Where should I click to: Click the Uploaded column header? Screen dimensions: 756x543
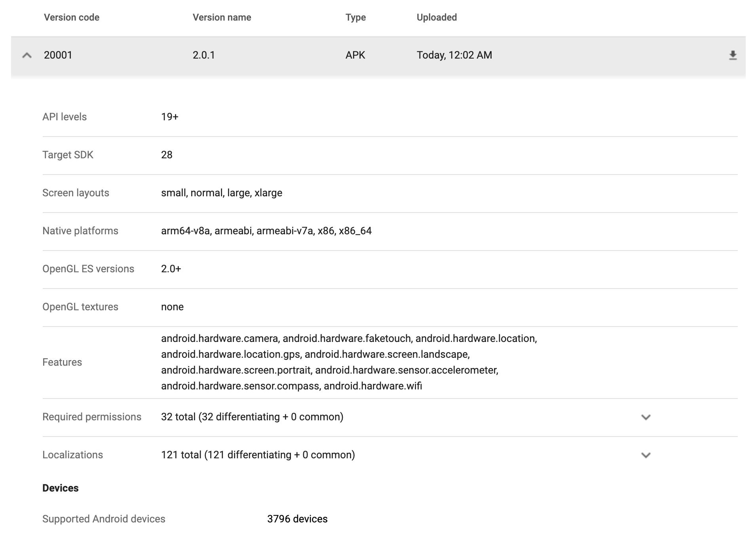pyautogui.click(x=437, y=17)
